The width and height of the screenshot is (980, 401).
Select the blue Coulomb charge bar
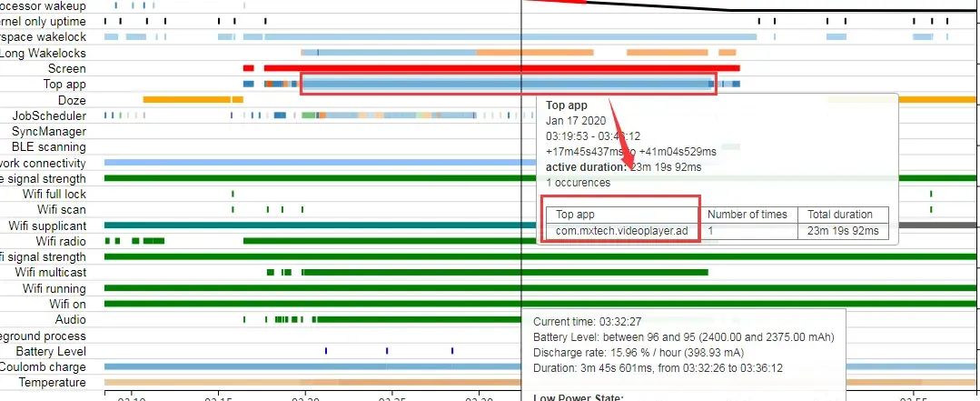pos(312,366)
